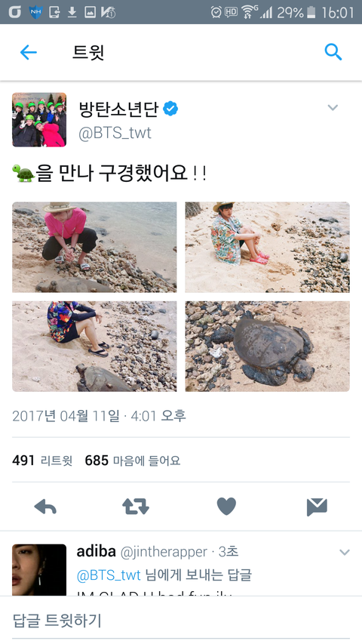362x644 pixels.
Task: Send tweet via direct message icon
Action: (x=317, y=507)
